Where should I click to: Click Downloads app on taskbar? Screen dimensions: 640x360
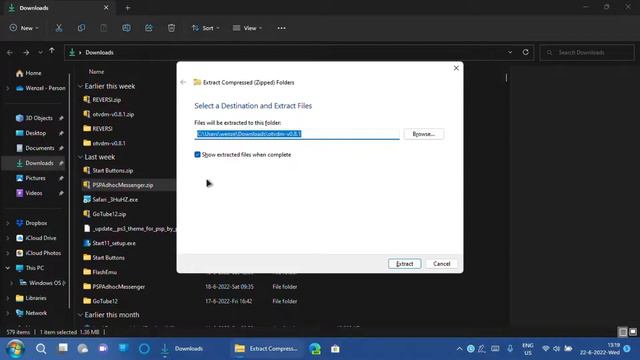pyautogui.click(x=182, y=349)
